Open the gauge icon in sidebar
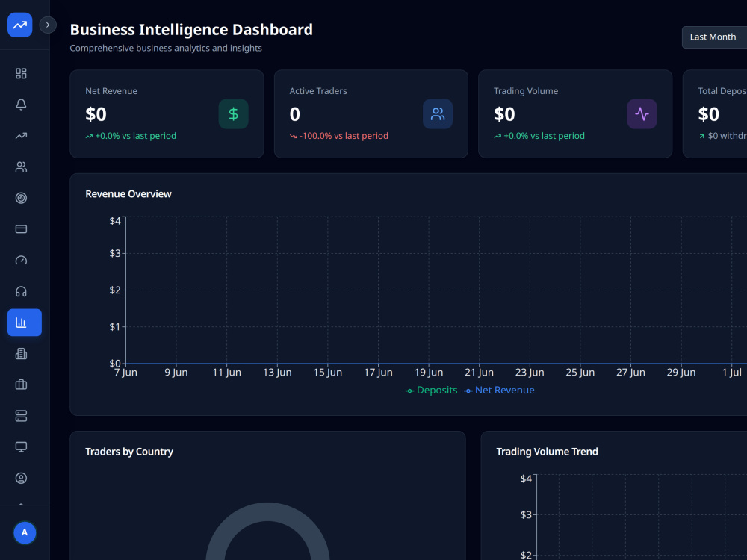 [x=21, y=261]
